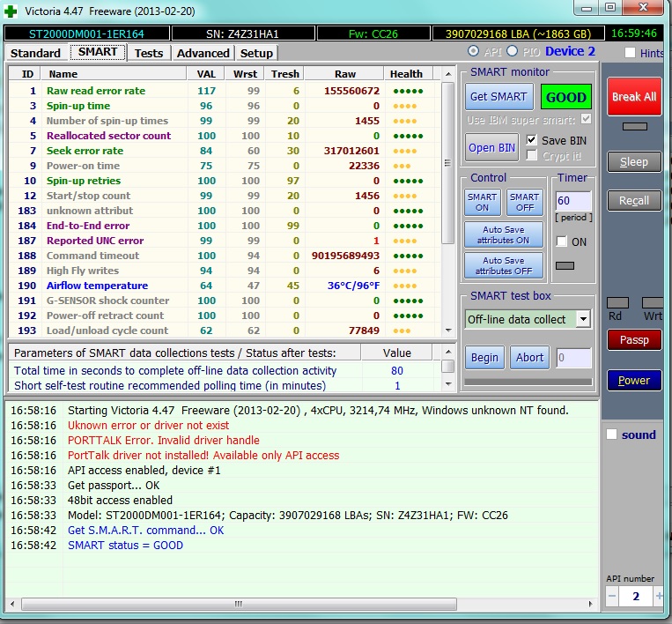Click the parameters list scroll up arrow
The width and height of the screenshot is (672, 624).
448,352
